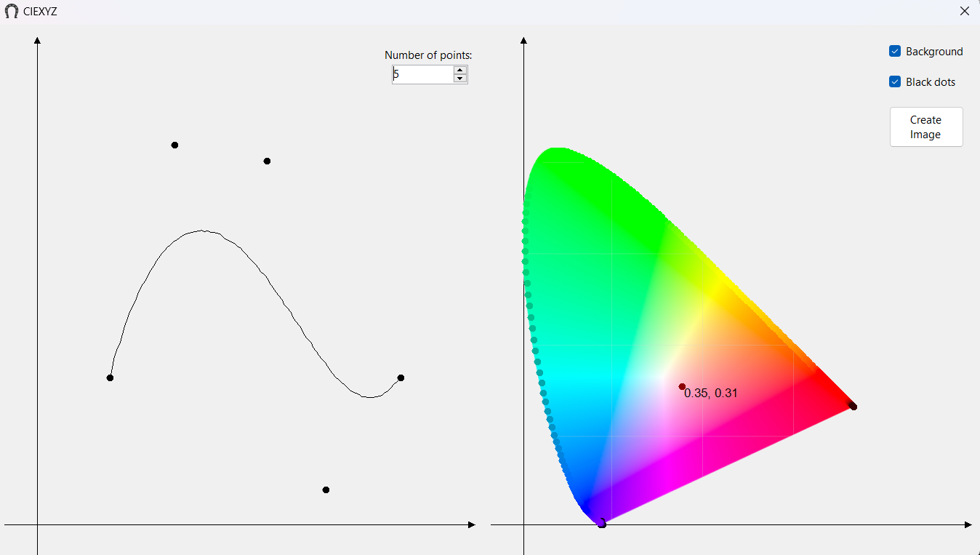
Task: Decrease number of points with down arrow
Action: (460, 78)
